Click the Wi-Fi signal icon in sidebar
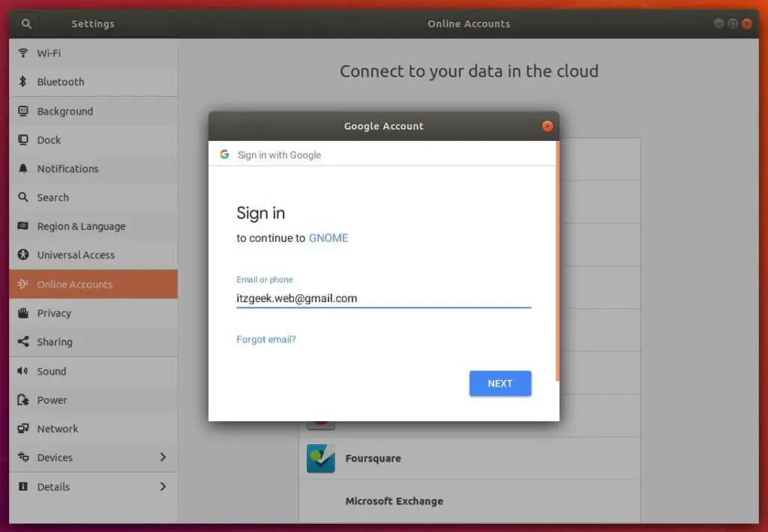 [x=22, y=52]
